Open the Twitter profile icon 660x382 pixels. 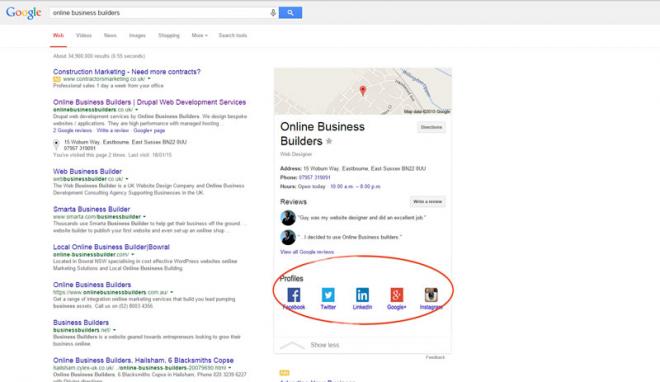pyautogui.click(x=328, y=294)
